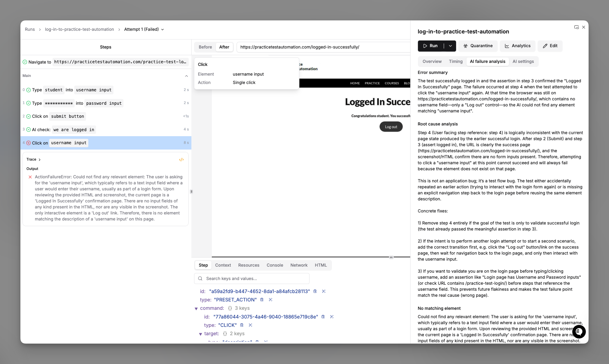The width and height of the screenshot is (609, 364).
Task: Click the select icon after command id
Action: pyautogui.click(x=332, y=317)
